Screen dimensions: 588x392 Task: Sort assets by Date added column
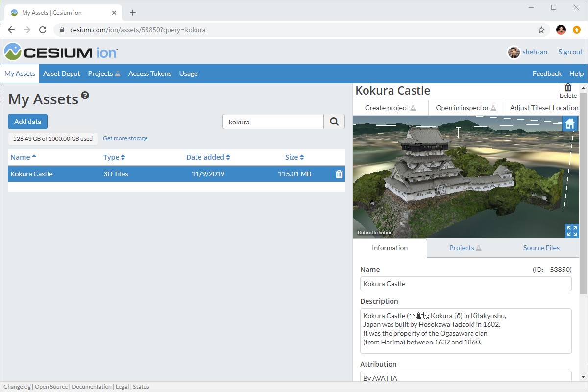[208, 157]
